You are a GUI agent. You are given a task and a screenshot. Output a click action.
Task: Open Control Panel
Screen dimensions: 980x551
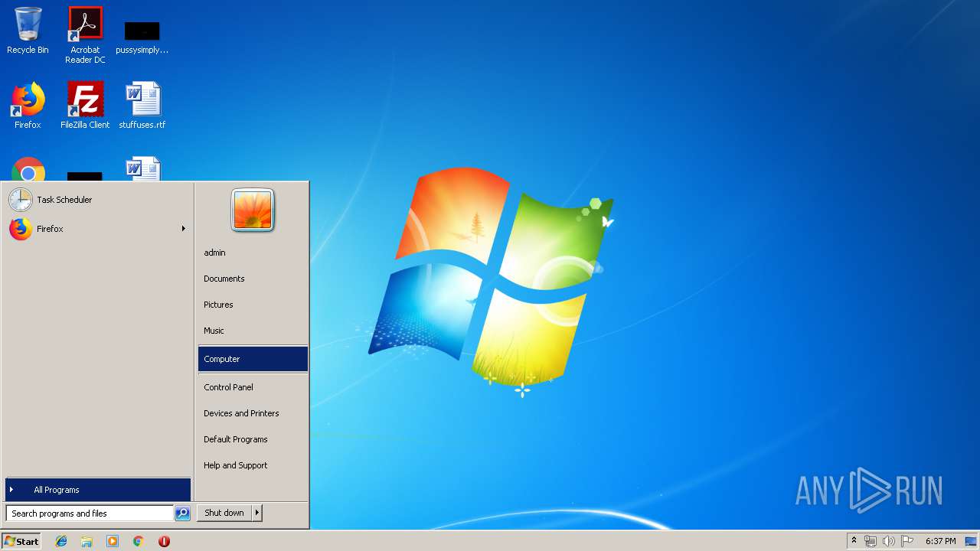(x=253, y=387)
